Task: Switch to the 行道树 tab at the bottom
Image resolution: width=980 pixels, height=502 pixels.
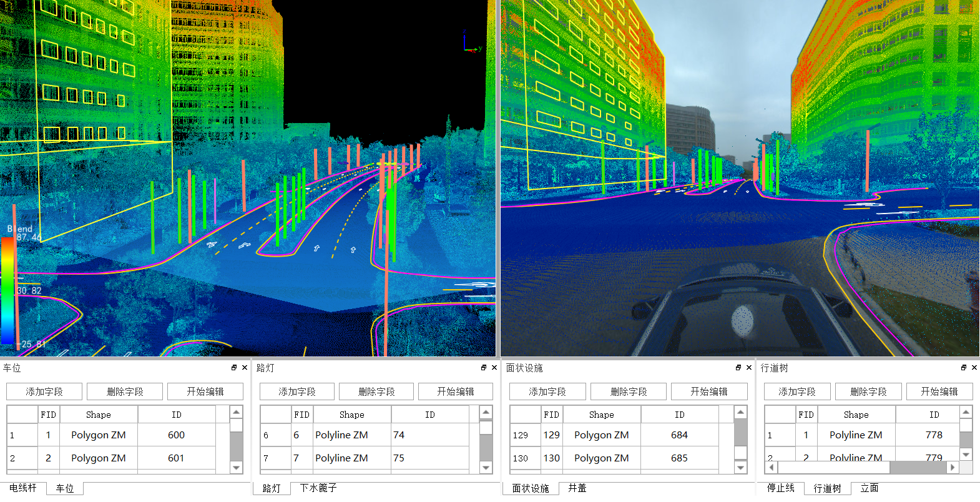Action: click(x=828, y=488)
